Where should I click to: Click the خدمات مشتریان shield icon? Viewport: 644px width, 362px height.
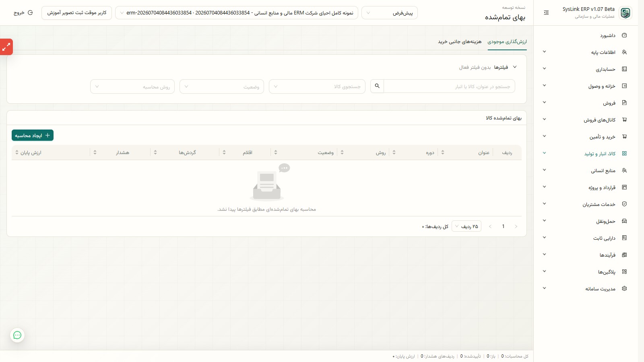[624, 204]
